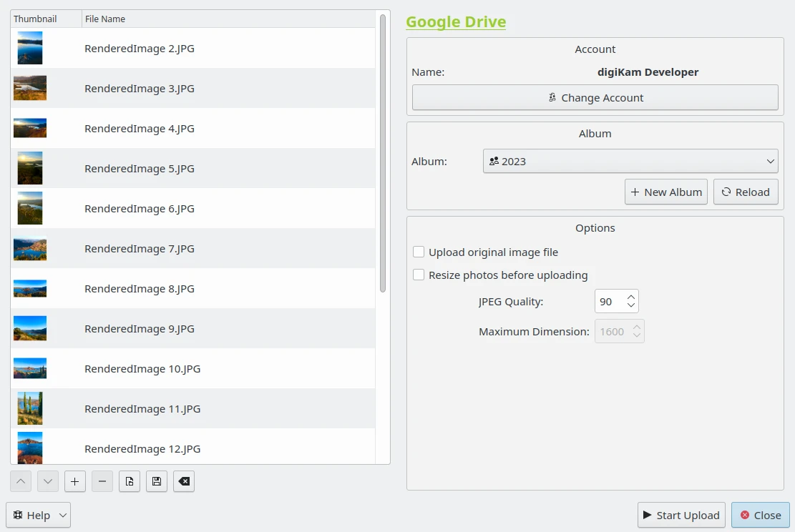This screenshot has height=532, width=795.
Task: Open the Help dropdown menu
Action: coord(39,515)
